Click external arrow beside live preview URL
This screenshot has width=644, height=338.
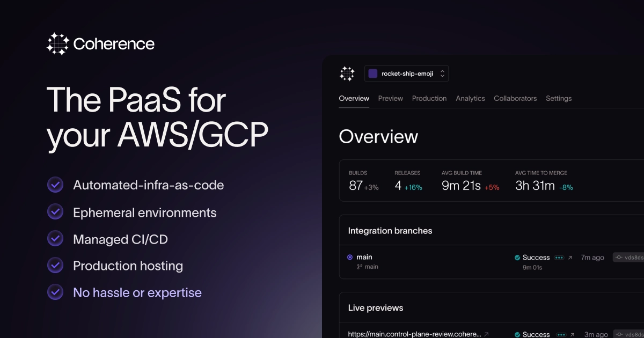(x=486, y=334)
